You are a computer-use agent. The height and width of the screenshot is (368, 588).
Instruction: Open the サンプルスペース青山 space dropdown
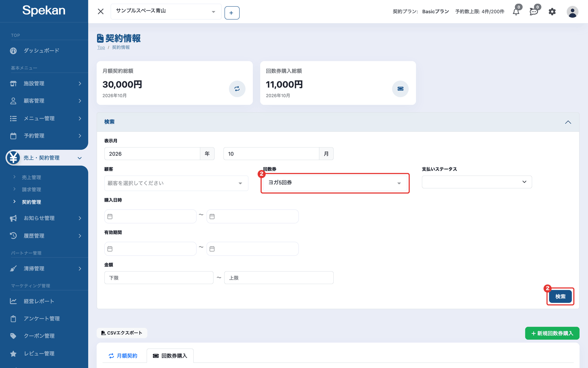click(166, 12)
